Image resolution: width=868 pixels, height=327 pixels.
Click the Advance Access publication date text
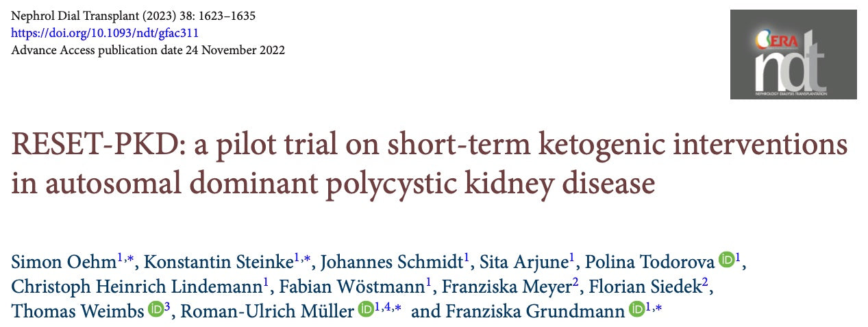[148, 50]
